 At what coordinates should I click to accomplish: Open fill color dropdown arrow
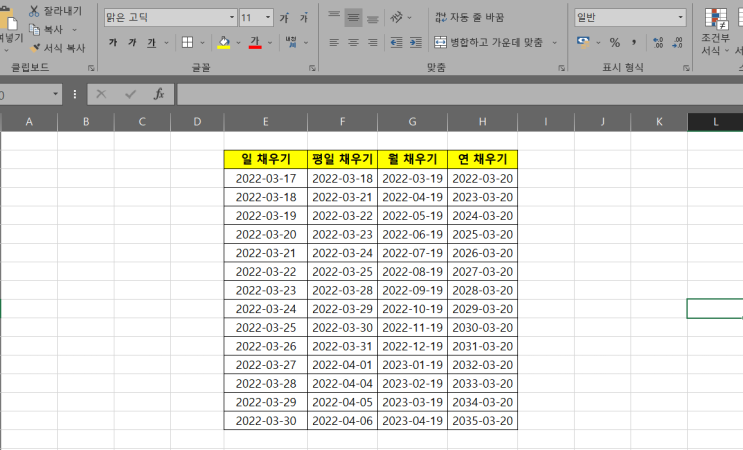click(x=238, y=43)
